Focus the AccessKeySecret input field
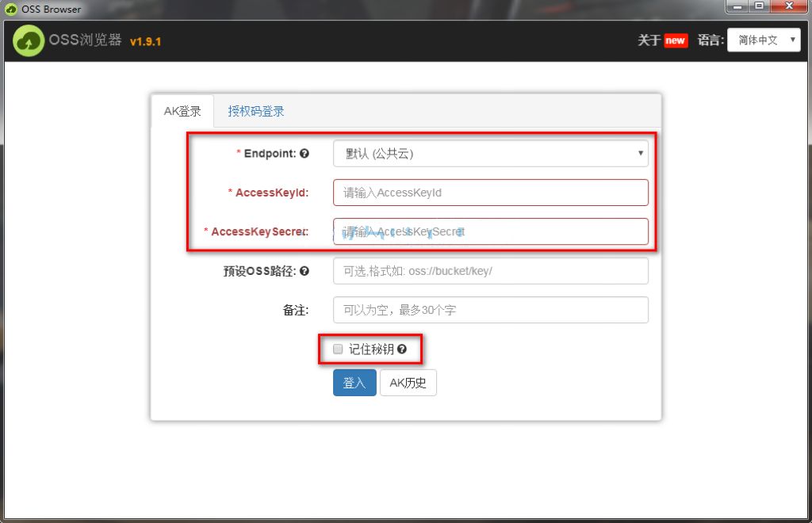This screenshot has height=523, width=812. tap(490, 231)
